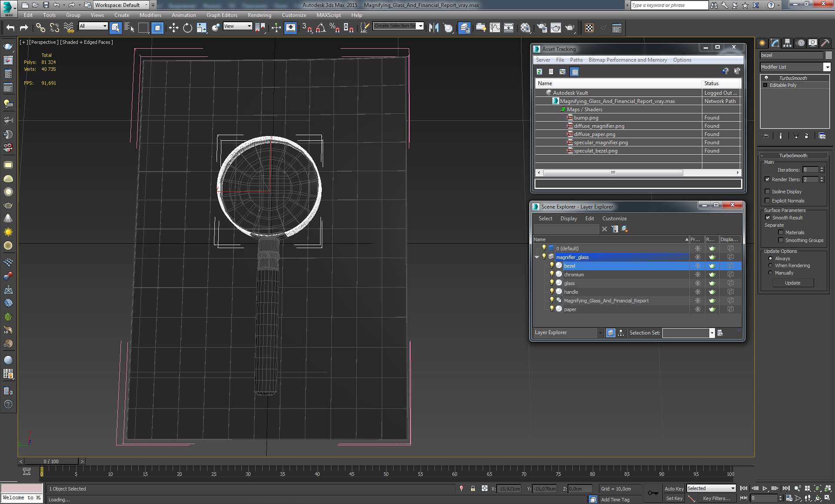835x504 pixels.
Task: Enable Explicit Normals checkbox
Action: (768, 201)
